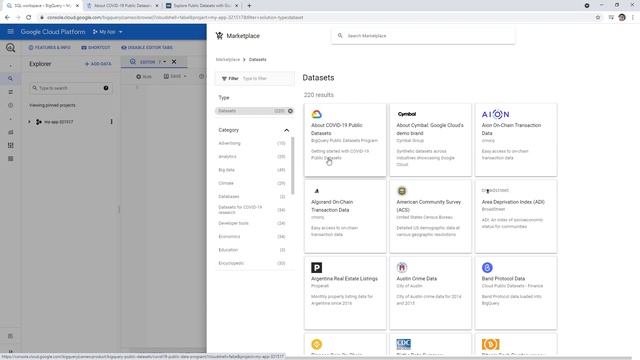Go back with the browser back arrow

(7, 18)
